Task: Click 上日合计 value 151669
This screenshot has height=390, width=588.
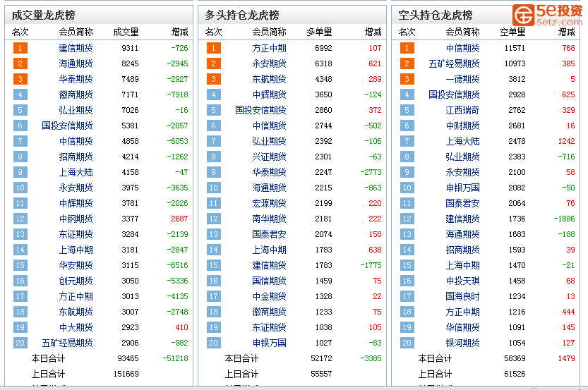Action: (126, 374)
